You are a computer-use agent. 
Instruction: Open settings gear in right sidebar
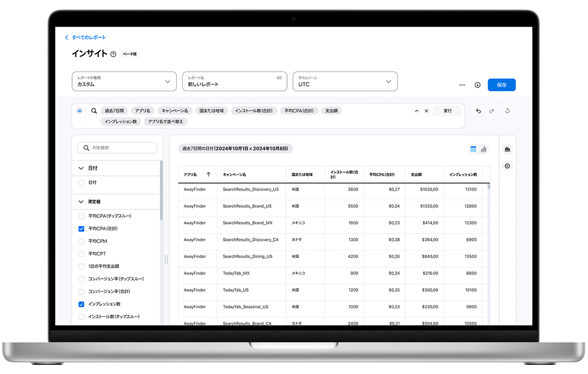[507, 166]
